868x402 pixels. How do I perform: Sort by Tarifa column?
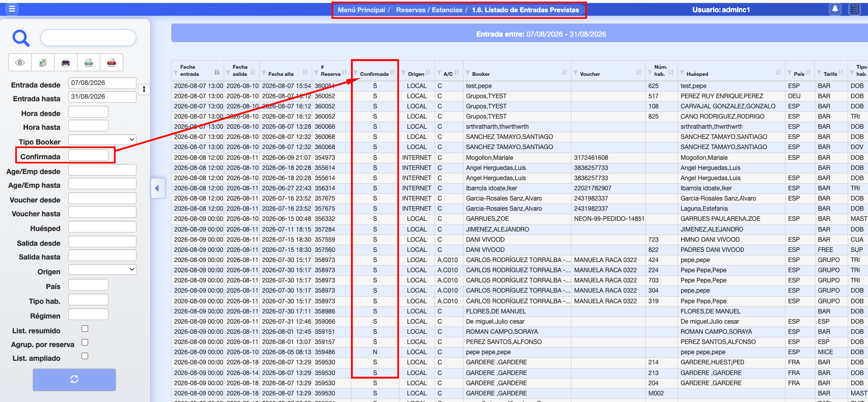click(840, 72)
